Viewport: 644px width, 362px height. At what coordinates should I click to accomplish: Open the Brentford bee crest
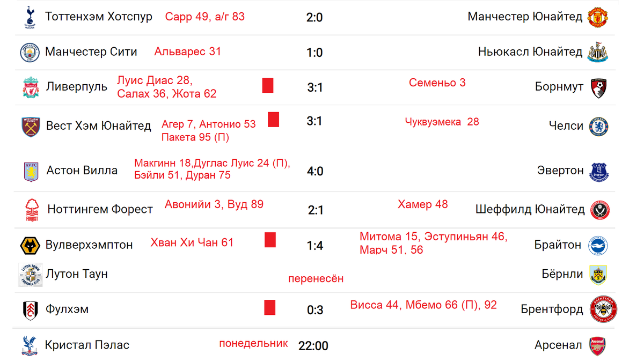pos(603,309)
